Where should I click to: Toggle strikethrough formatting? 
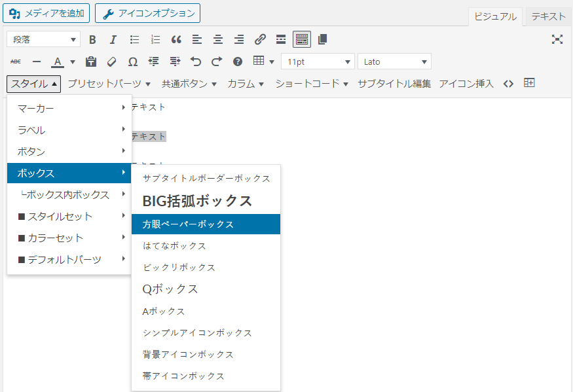pos(16,62)
